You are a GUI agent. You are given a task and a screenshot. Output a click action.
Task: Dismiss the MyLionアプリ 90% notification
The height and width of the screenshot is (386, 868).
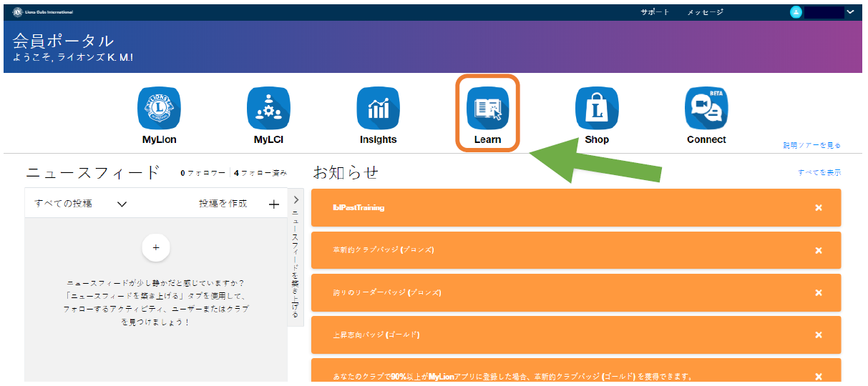pyautogui.click(x=819, y=376)
